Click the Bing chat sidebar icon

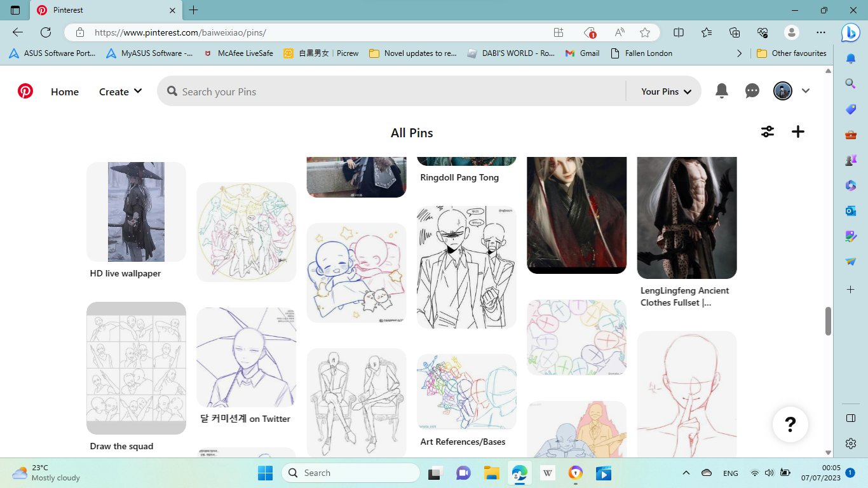850,33
